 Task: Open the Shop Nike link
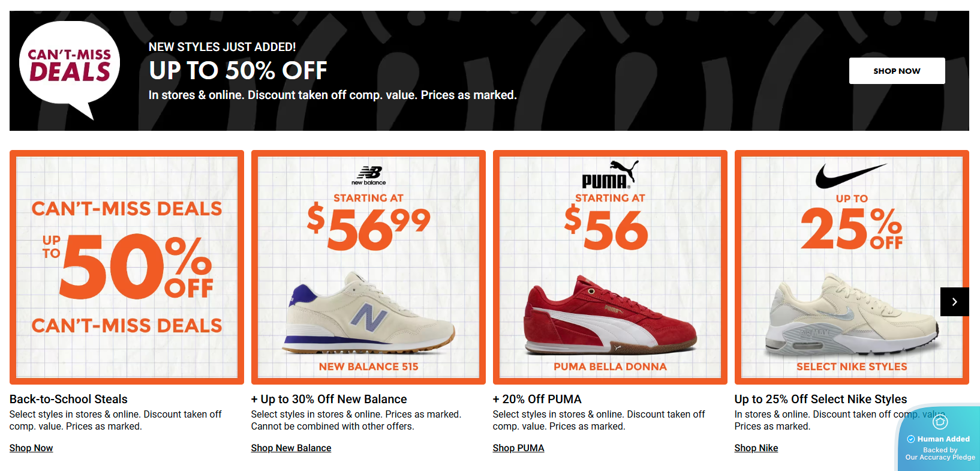tap(756, 448)
